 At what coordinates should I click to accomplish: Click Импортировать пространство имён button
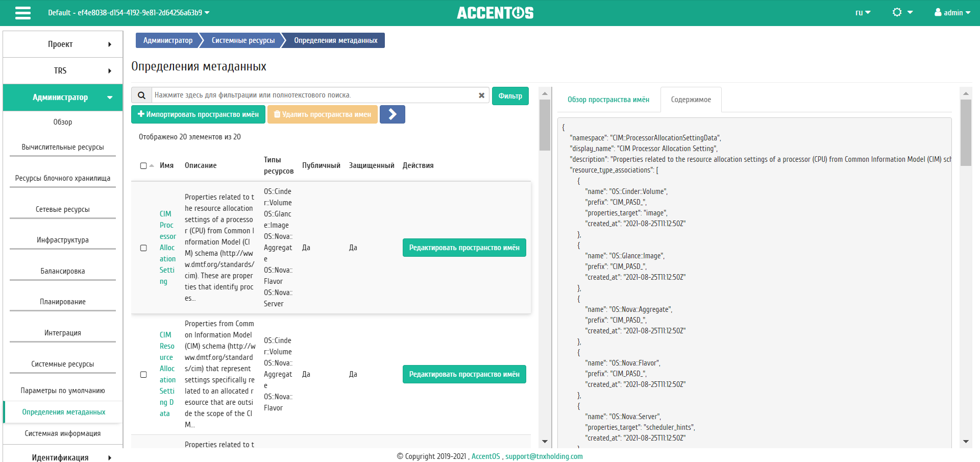(198, 114)
